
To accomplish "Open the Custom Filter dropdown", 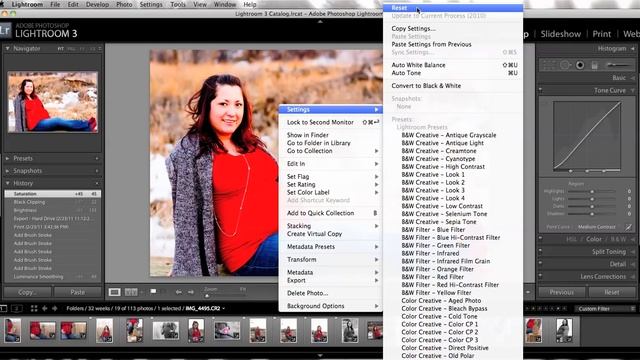I will coord(605,309).
